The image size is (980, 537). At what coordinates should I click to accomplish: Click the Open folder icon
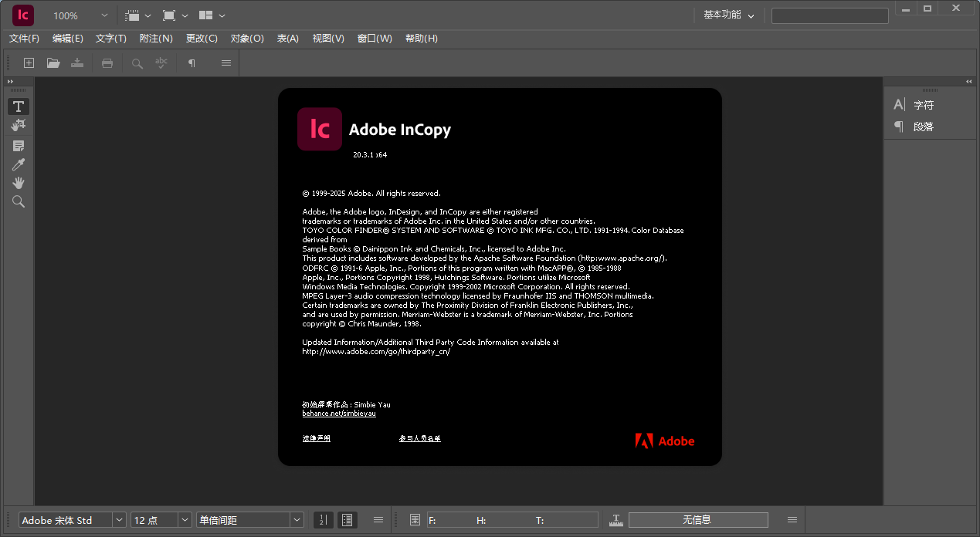point(53,63)
